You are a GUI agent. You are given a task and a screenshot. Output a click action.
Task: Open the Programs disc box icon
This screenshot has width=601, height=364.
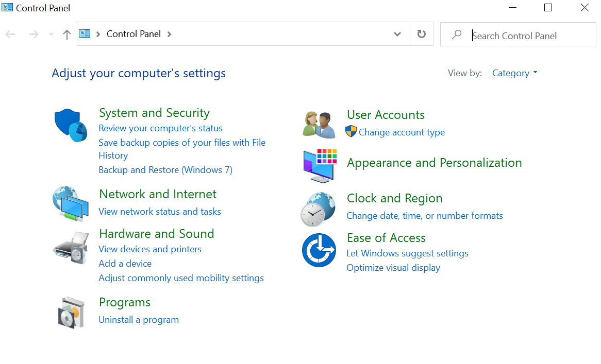(x=71, y=311)
